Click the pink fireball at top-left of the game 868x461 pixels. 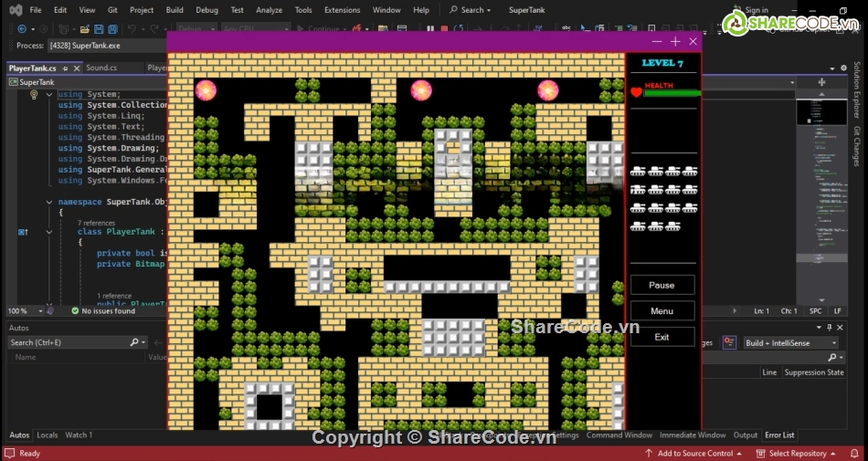(x=206, y=90)
